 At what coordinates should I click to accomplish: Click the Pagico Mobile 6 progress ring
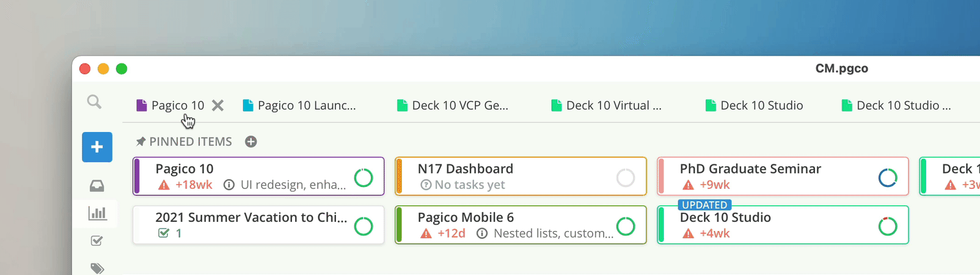pyautogui.click(x=626, y=226)
